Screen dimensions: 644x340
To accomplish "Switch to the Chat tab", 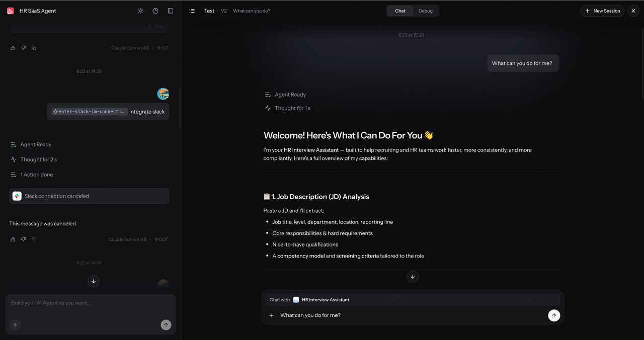I will point(400,11).
